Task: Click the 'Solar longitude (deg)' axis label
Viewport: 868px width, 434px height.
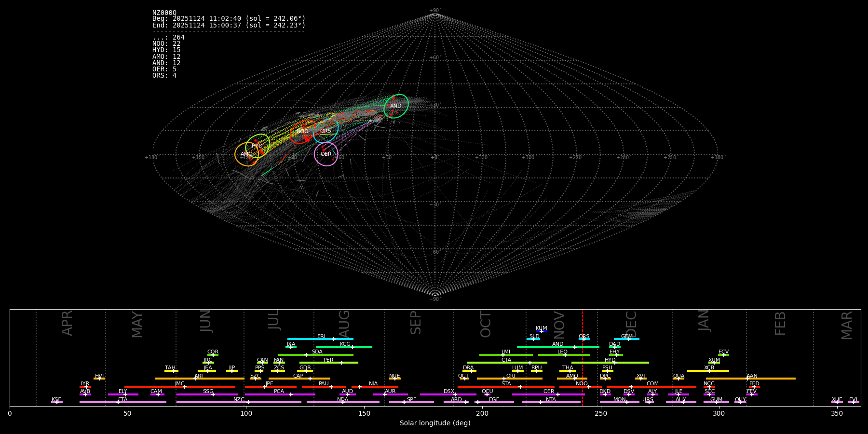Action: (x=435, y=423)
